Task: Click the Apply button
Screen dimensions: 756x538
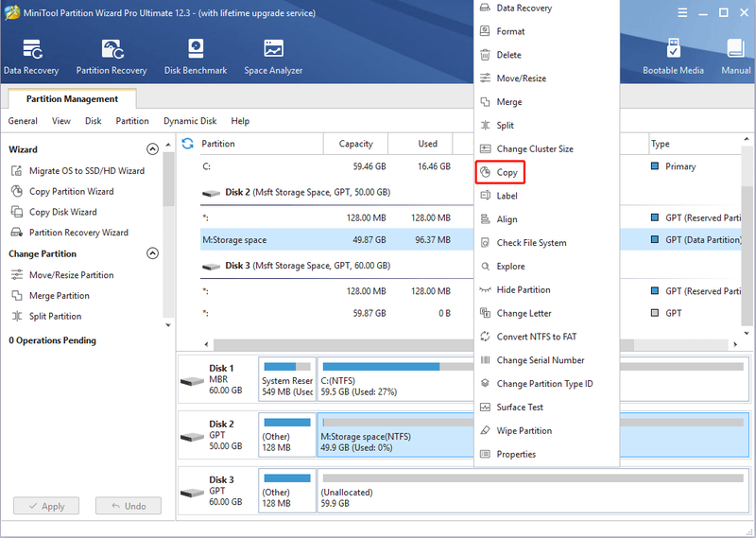Action: pos(46,506)
